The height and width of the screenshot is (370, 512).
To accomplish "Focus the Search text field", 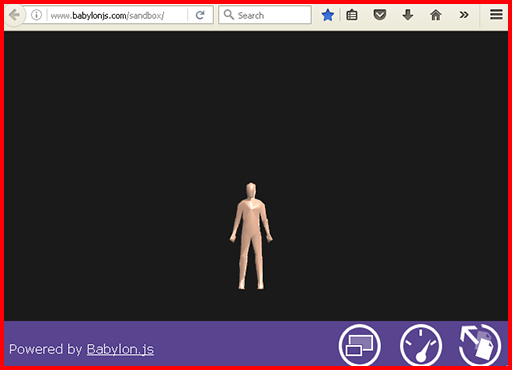I will tap(265, 15).
